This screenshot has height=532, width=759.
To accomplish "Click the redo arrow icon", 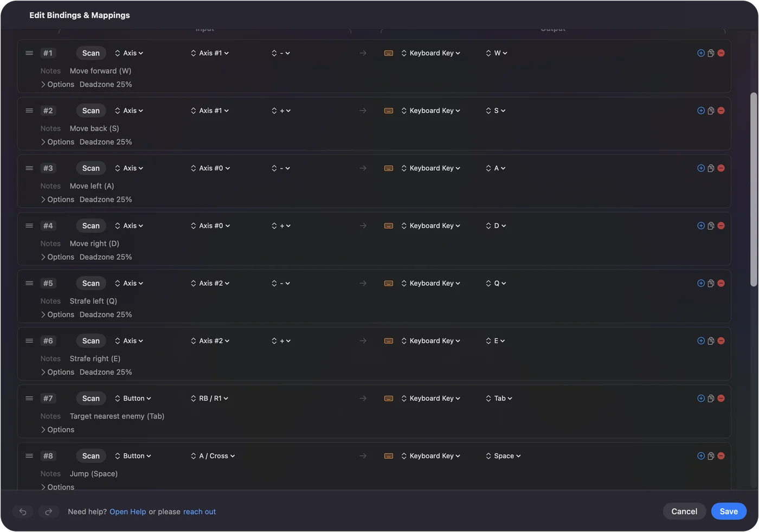I will click(x=48, y=511).
